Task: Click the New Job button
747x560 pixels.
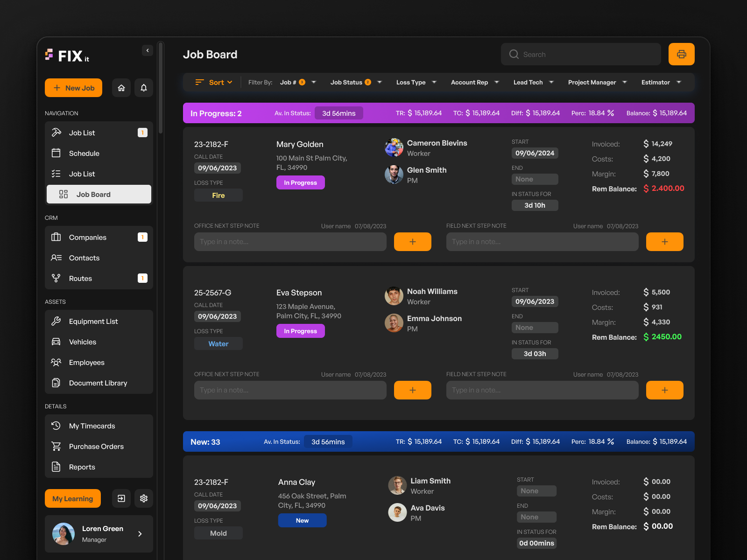Action: (73, 88)
